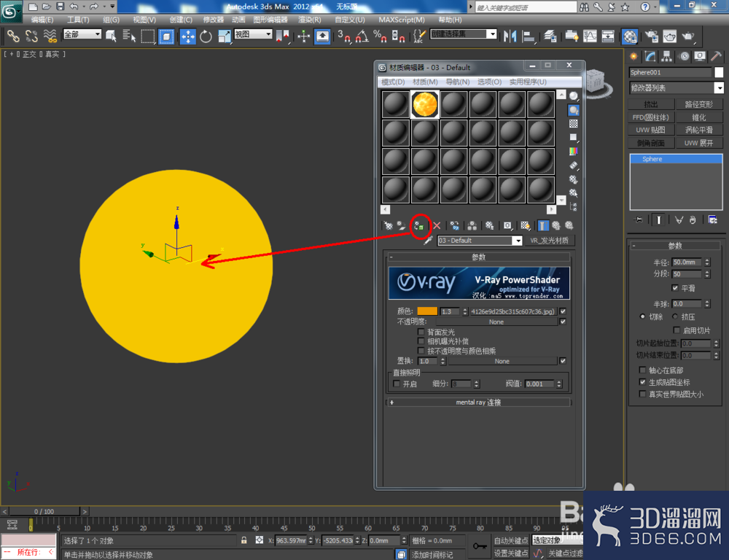
Task: Select the Select and Rotate tool
Action: click(206, 36)
